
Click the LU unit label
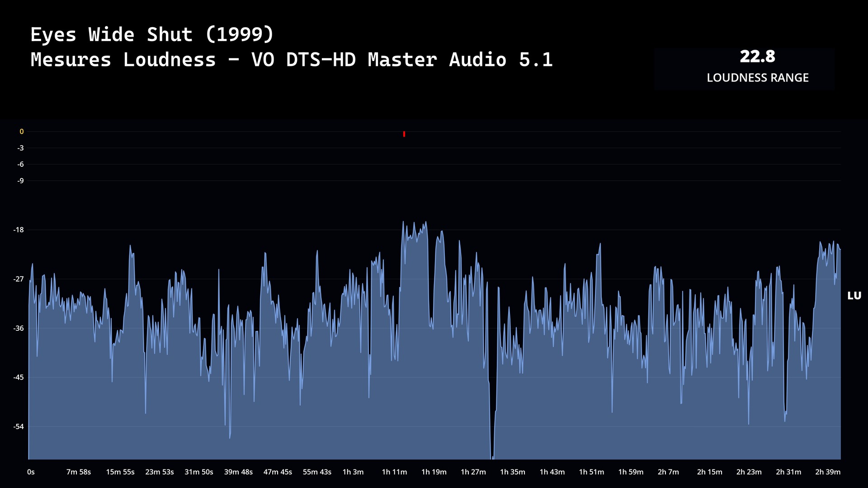point(854,296)
